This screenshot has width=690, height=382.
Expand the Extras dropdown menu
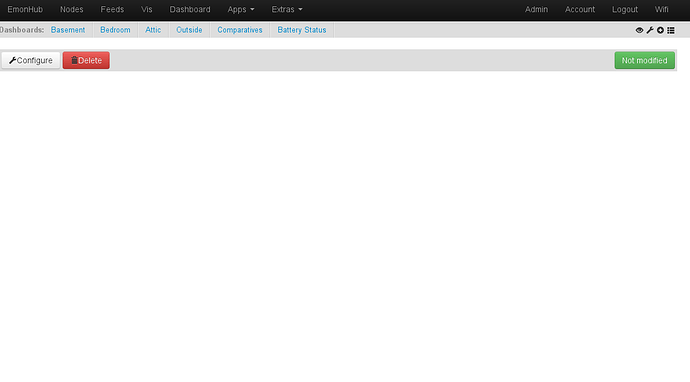pos(287,9)
